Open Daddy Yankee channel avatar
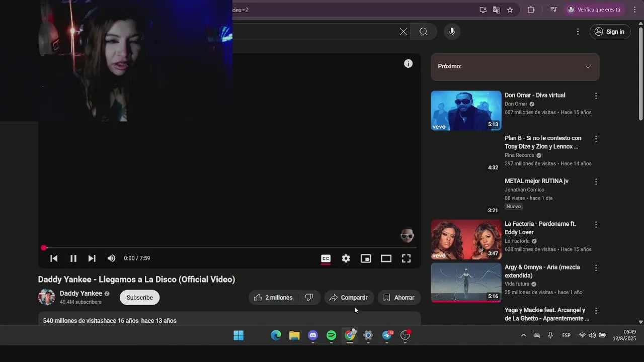Image resolution: width=644 pixels, height=362 pixels. point(47,297)
